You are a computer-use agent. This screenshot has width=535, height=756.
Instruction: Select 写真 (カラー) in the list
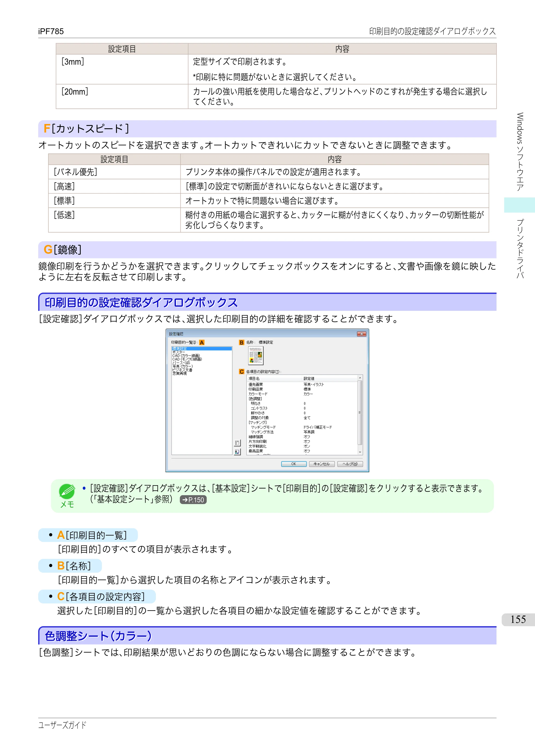202,366
